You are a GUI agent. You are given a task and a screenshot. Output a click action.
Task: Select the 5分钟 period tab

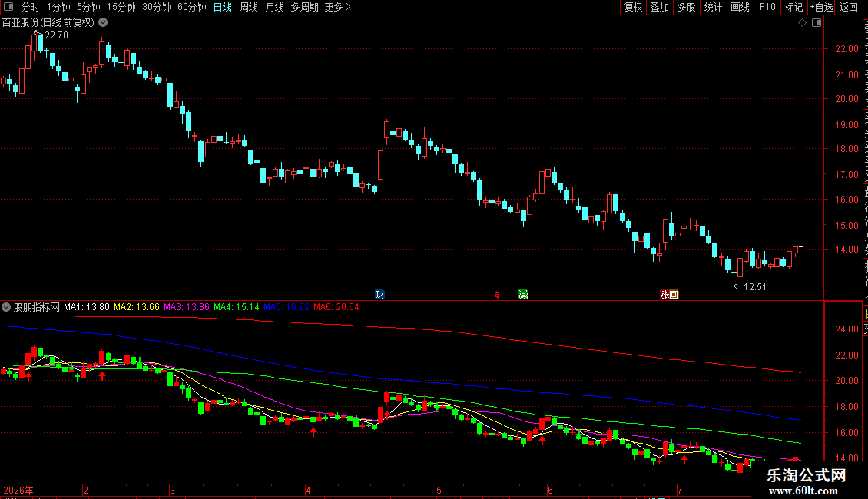88,7
